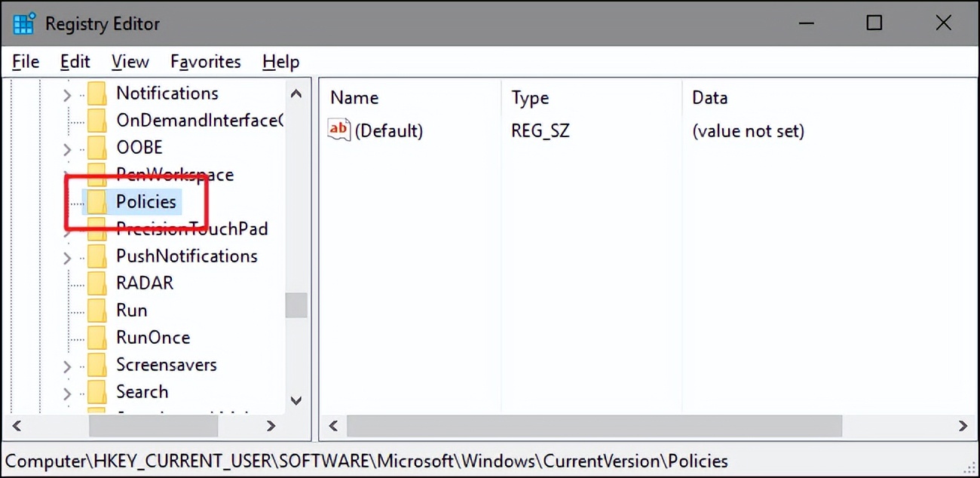The image size is (980, 478).
Task: Open the Help menu
Action: [x=280, y=61]
